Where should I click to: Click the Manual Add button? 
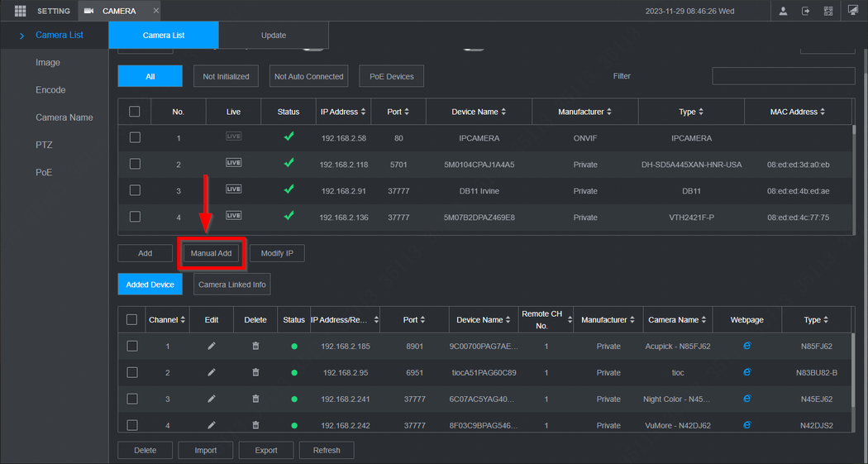tap(212, 253)
